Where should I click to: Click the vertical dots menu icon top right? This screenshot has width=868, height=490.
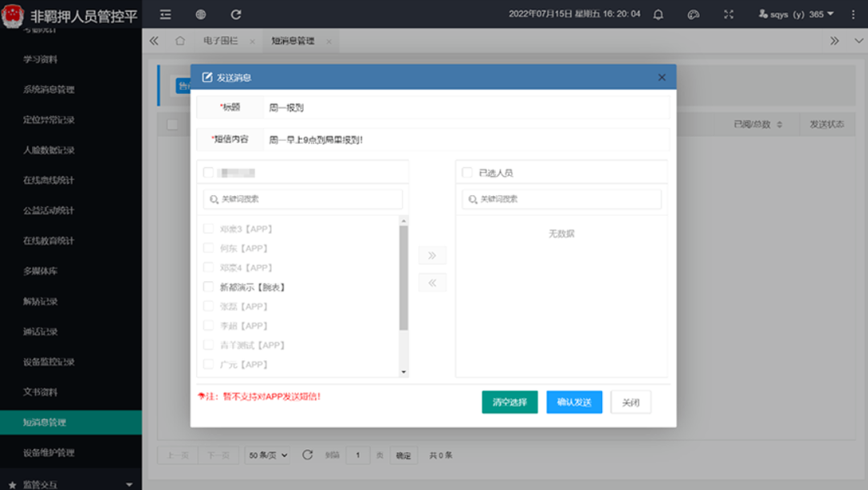click(x=854, y=14)
